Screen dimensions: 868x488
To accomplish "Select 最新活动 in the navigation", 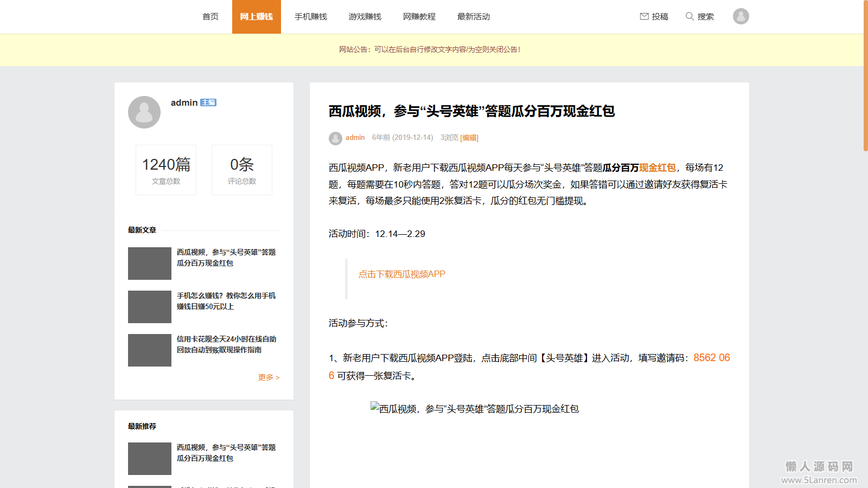I will pyautogui.click(x=474, y=17).
